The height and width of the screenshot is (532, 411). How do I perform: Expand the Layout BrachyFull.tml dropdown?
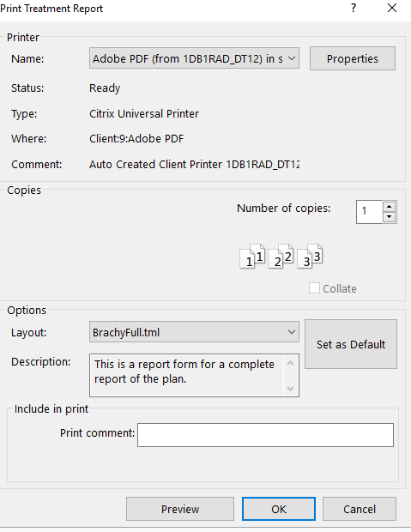point(194,332)
